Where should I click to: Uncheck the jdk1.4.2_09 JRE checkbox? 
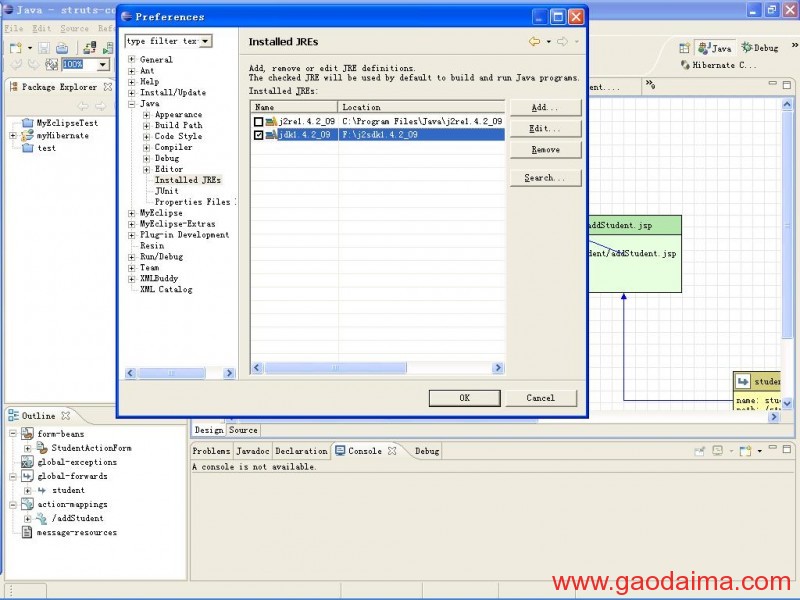point(258,135)
